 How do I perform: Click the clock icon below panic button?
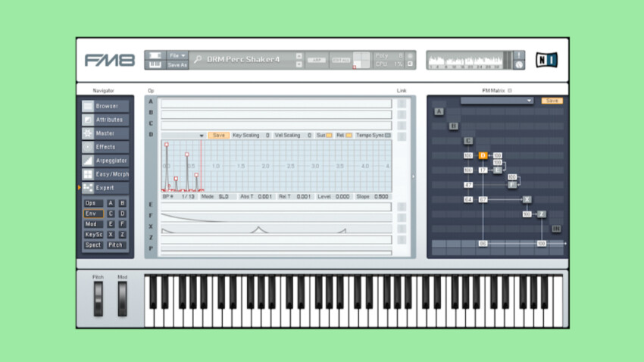coord(519,64)
